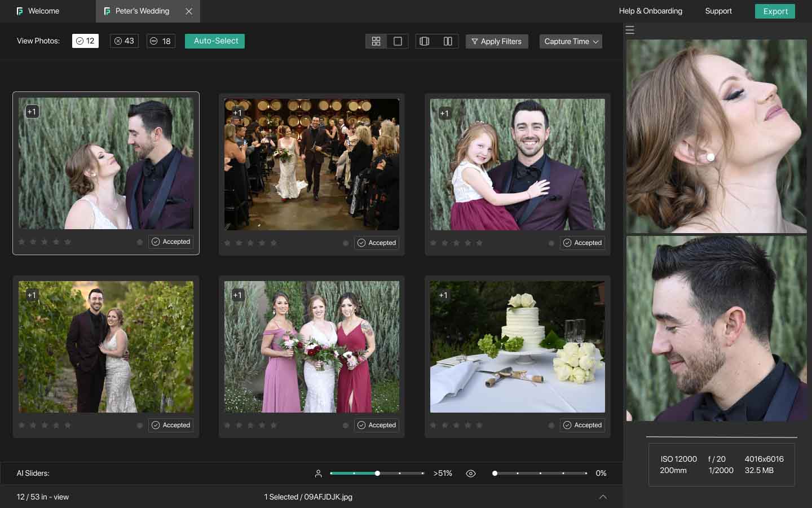Export Peter's Wedding photos

pos(775,11)
